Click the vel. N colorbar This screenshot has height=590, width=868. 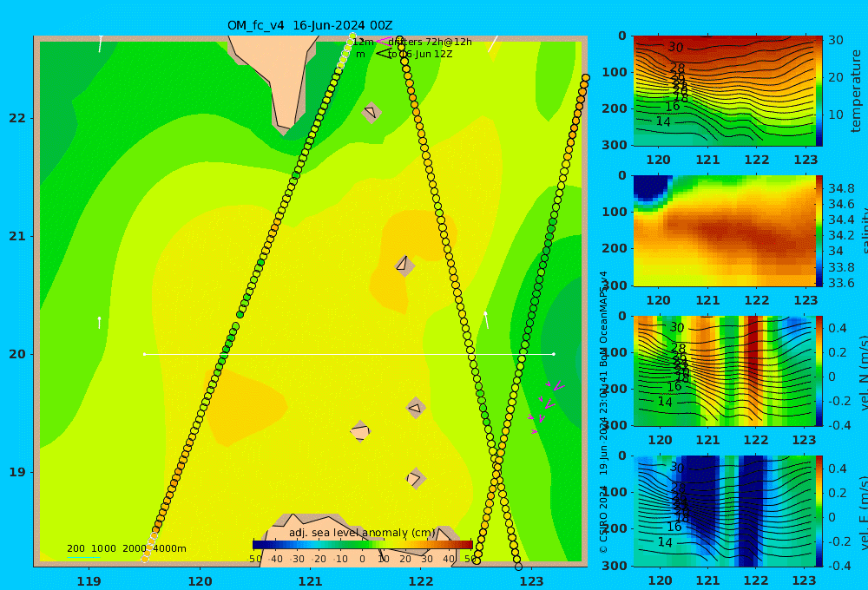pos(819,370)
